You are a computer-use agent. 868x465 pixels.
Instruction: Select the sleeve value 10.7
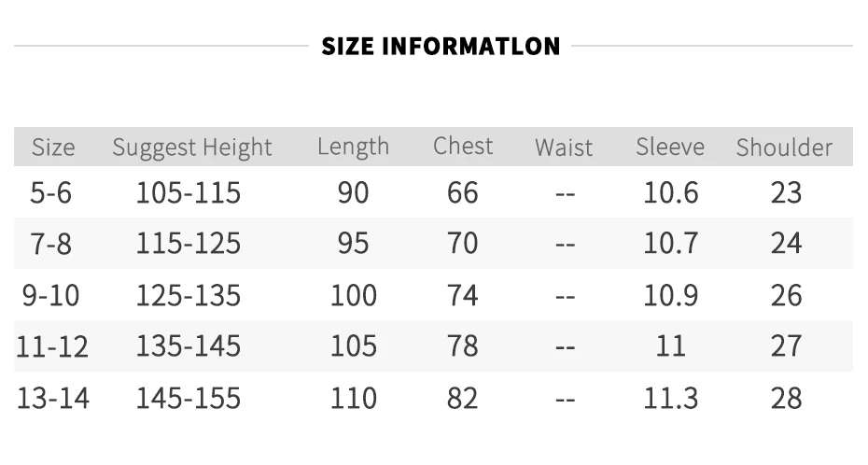pos(670,244)
